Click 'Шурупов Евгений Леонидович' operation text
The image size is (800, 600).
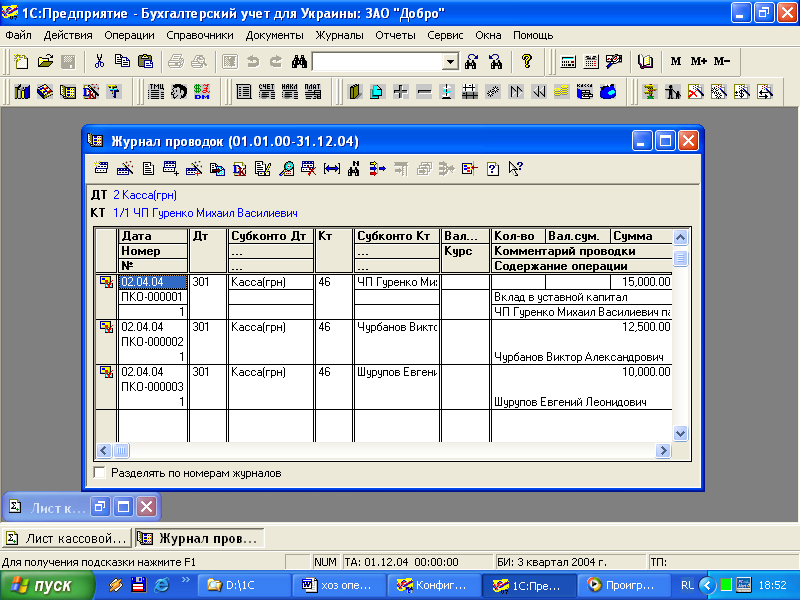pyautogui.click(x=570, y=402)
